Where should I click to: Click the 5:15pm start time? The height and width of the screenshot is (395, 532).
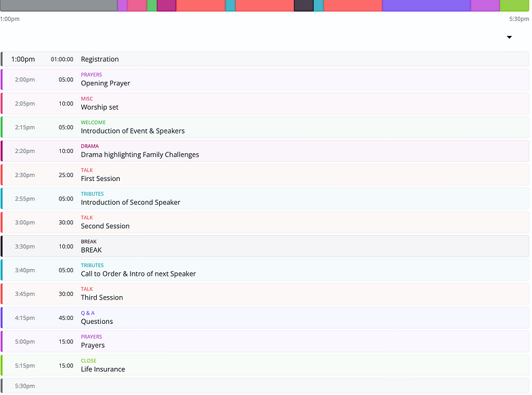(x=25, y=366)
